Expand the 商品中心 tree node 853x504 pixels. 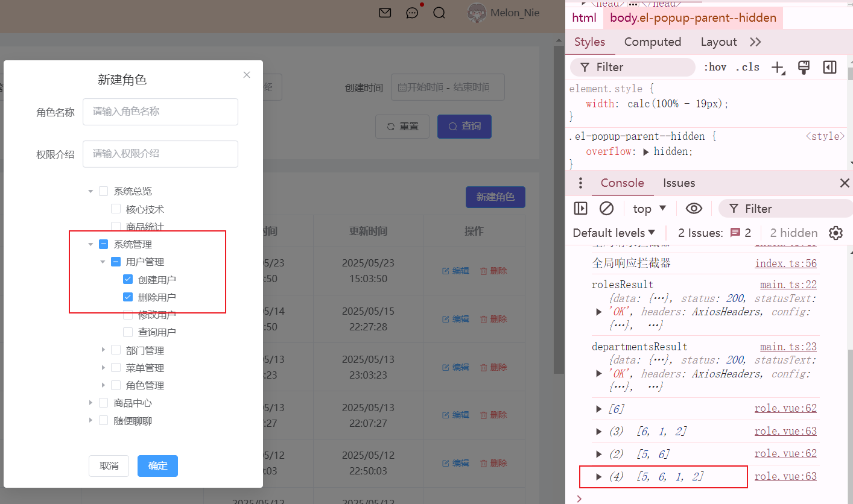click(90, 403)
